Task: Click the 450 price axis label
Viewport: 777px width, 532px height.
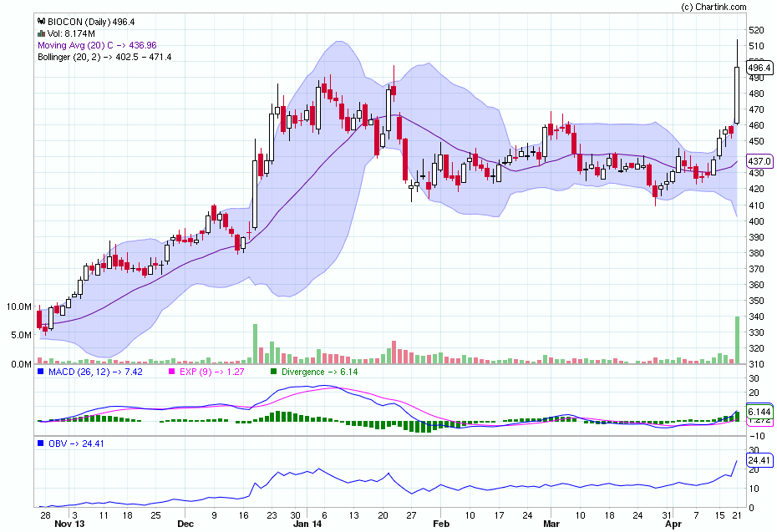Action: pyautogui.click(x=757, y=141)
